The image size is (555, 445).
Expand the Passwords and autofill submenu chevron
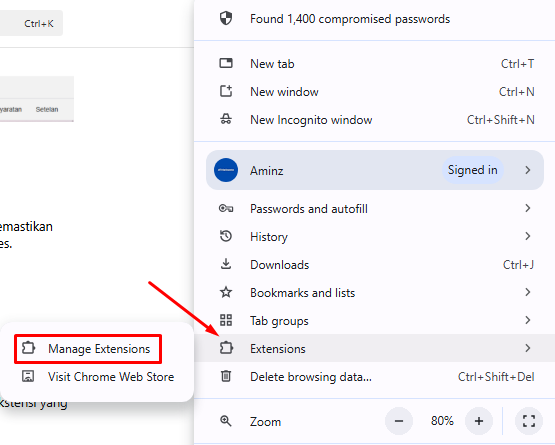pos(528,208)
